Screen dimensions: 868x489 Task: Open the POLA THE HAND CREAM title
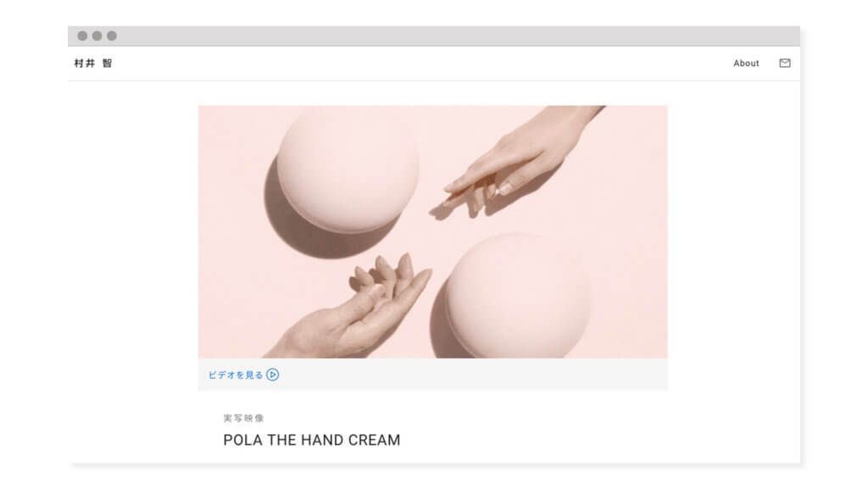point(311,440)
